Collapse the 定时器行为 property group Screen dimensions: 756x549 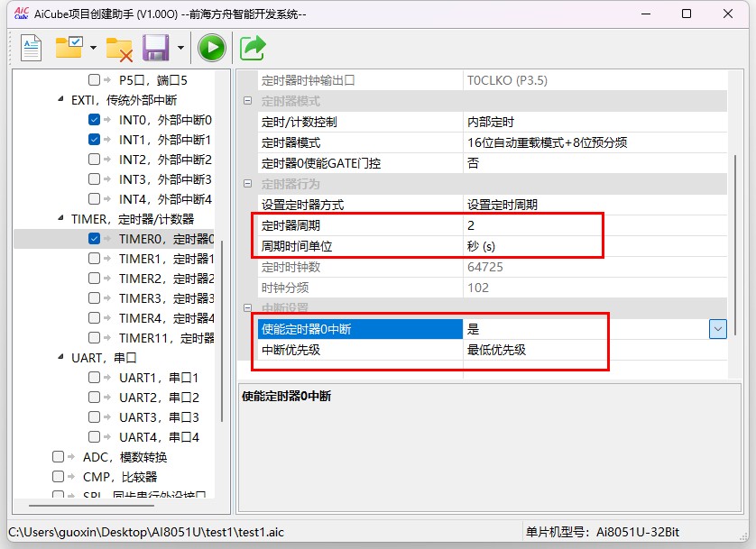pyautogui.click(x=248, y=184)
